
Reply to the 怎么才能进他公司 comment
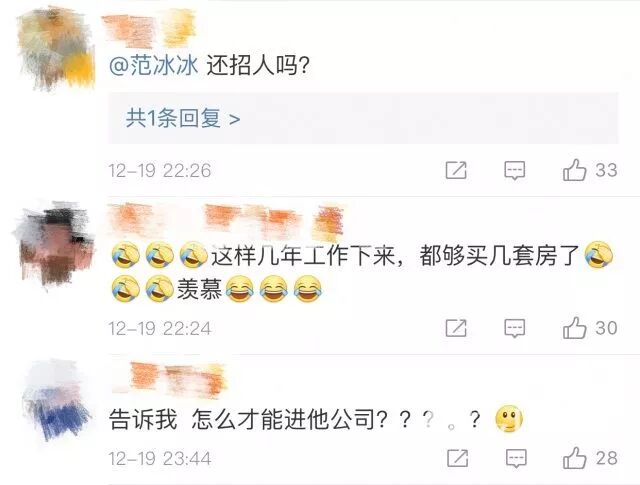coord(516,458)
